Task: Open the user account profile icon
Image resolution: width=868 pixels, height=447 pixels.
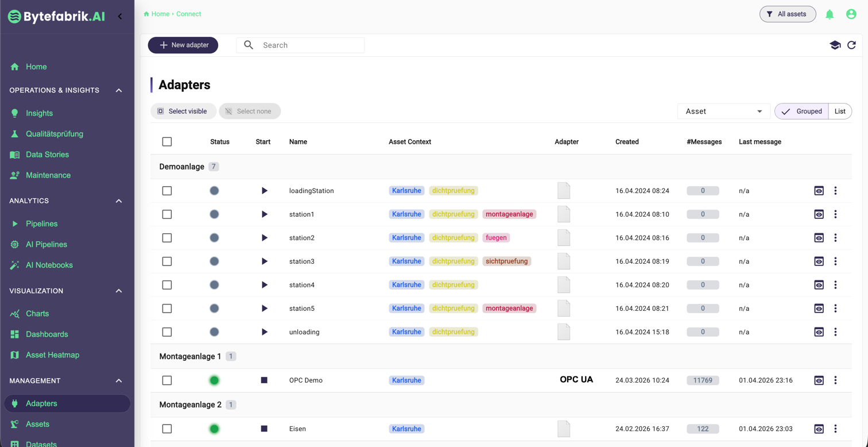Action: [x=851, y=14]
